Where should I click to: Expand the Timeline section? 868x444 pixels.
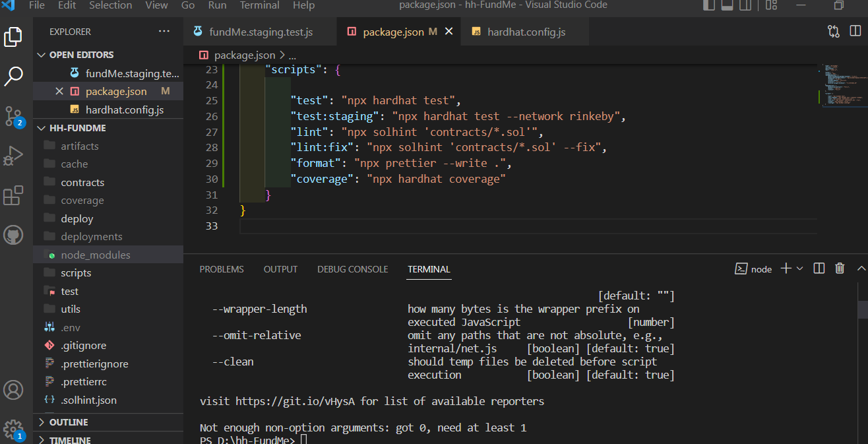click(x=108, y=439)
